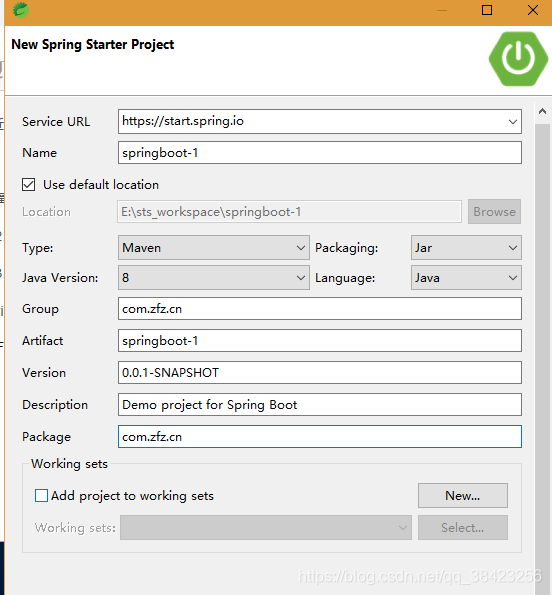Click the Working sets group title
The width and height of the screenshot is (552, 595).
tap(69, 464)
